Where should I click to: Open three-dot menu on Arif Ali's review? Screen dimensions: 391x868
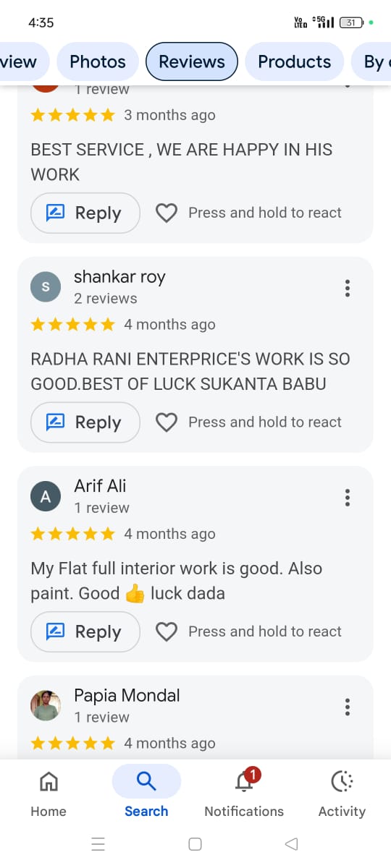click(348, 498)
